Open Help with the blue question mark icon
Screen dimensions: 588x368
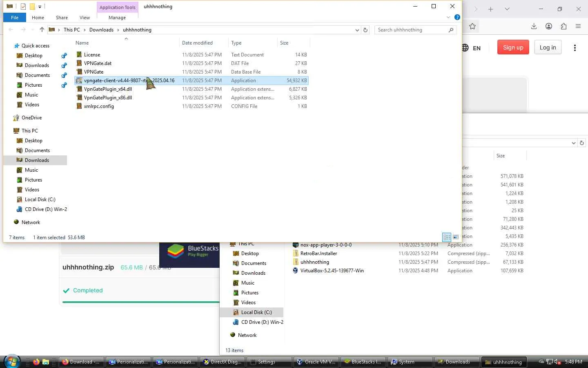[457, 17]
